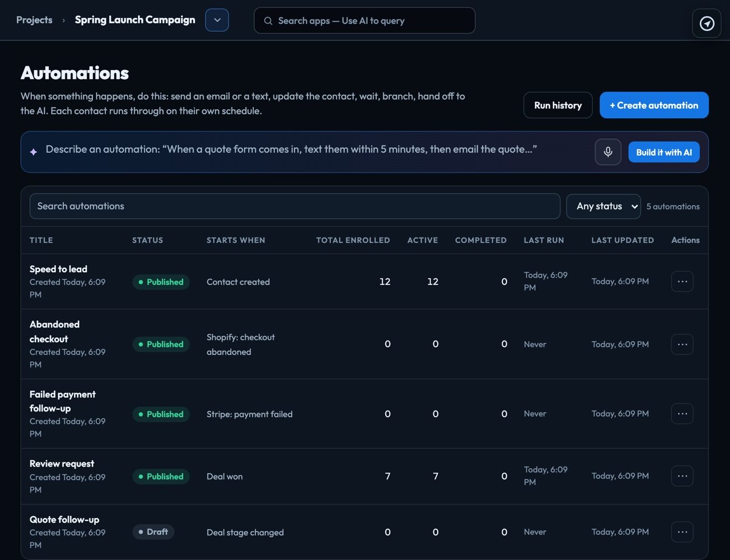Screen dimensions: 730x560
Task: Open actions menu for Quote follow-up
Action: pyautogui.click(x=682, y=532)
